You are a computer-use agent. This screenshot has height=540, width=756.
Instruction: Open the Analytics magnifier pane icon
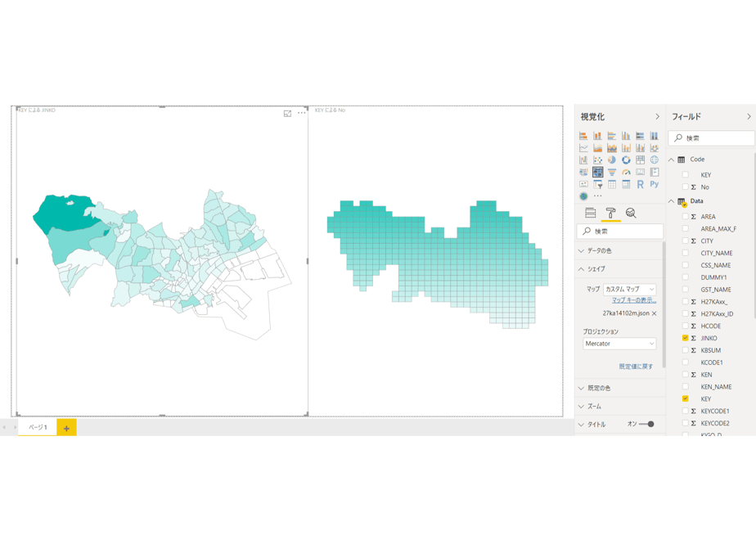point(631,213)
